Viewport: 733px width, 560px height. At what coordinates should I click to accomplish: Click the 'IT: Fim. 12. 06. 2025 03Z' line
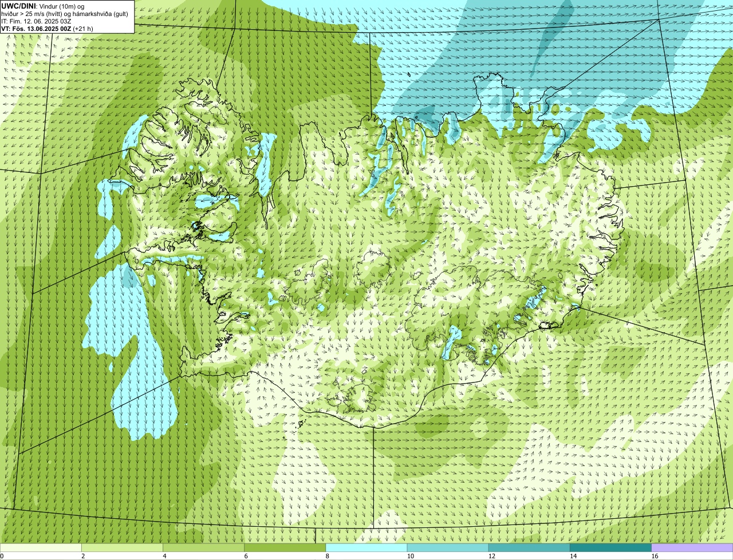point(37,21)
